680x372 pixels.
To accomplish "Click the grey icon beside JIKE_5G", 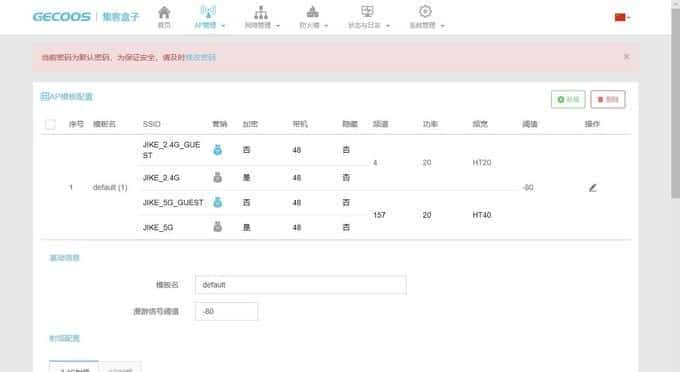I will pos(218,227).
